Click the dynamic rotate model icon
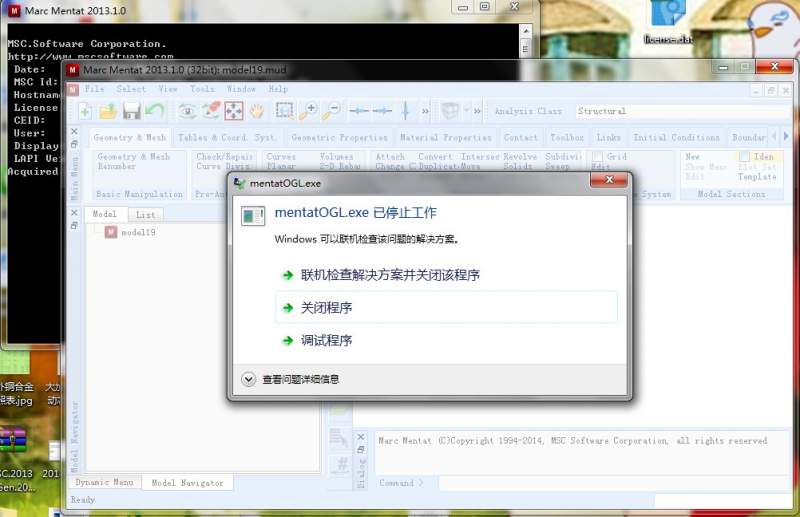The width and height of the screenshot is (800, 517). [x=211, y=111]
